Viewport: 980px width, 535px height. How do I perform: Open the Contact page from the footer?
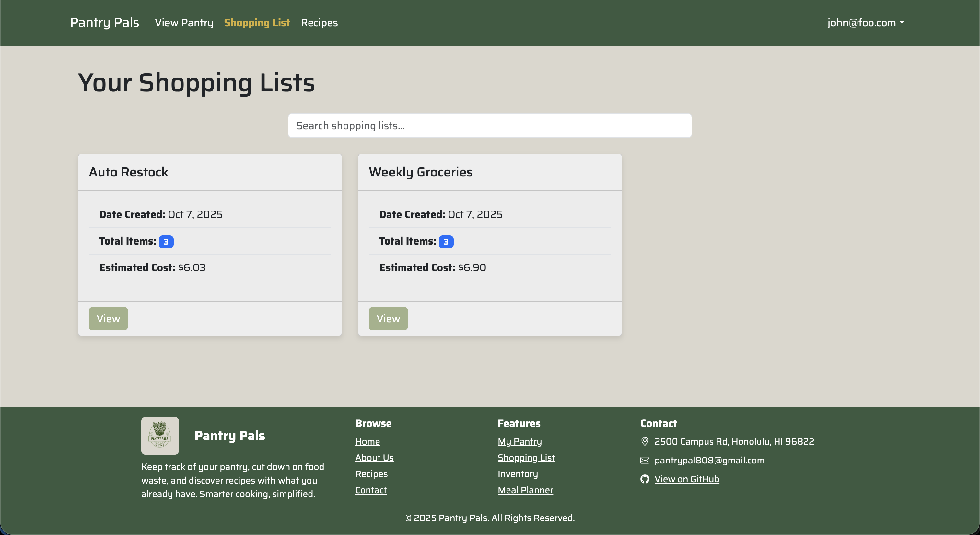tap(371, 490)
